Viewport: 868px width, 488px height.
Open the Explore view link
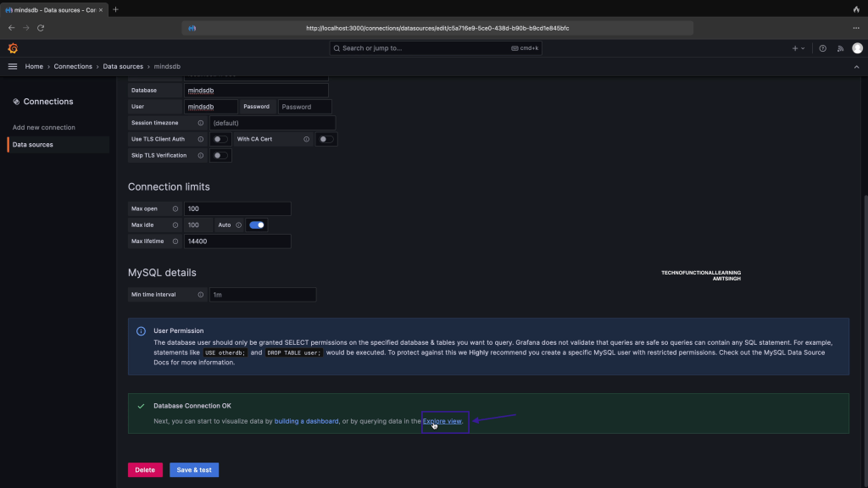tap(442, 421)
